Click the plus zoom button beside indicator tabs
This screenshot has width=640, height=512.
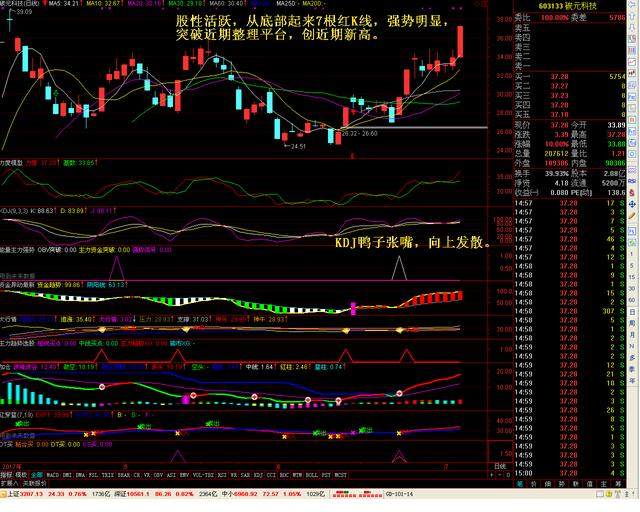pyautogui.click(x=492, y=475)
